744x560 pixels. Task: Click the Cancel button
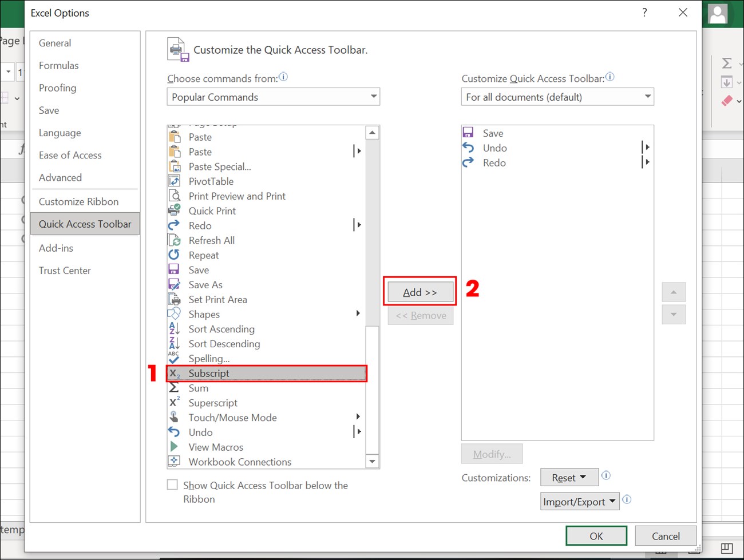(x=666, y=536)
